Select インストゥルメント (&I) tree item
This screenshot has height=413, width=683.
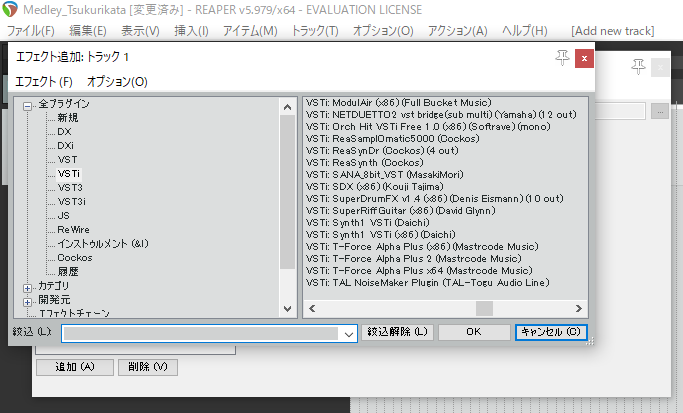103,244
